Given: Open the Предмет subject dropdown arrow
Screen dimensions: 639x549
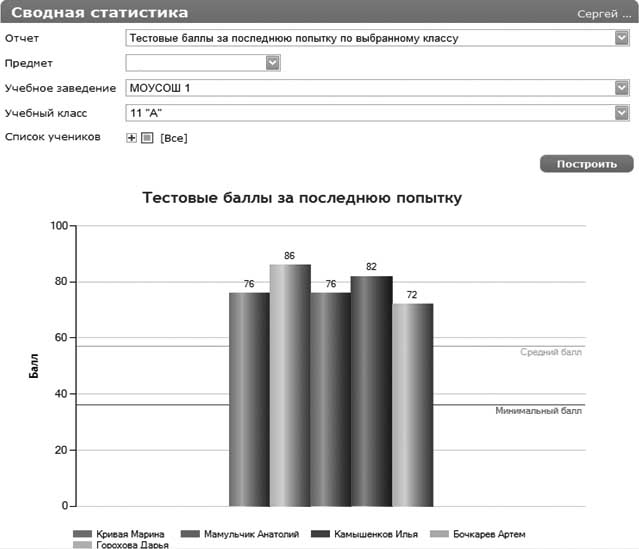Looking at the screenshot, I should (273, 63).
